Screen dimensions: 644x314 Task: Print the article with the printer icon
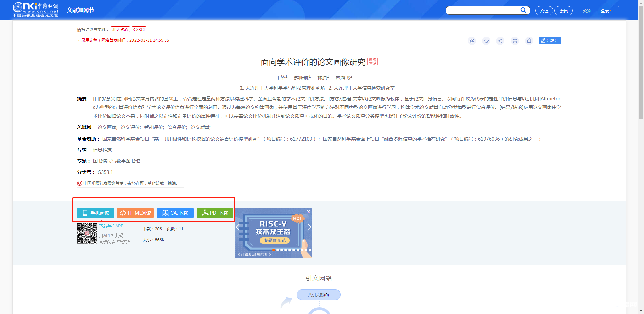(515, 41)
